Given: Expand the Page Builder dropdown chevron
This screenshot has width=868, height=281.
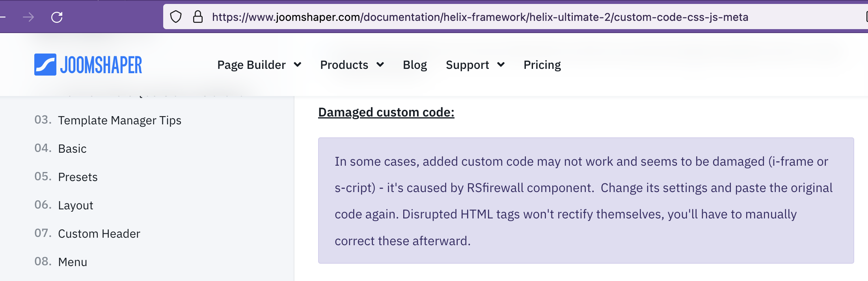Looking at the screenshot, I should pyautogui.click(x=298, y=65).
